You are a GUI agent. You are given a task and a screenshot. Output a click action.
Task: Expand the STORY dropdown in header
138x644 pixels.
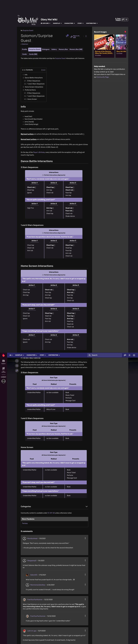tap(80, 23)
